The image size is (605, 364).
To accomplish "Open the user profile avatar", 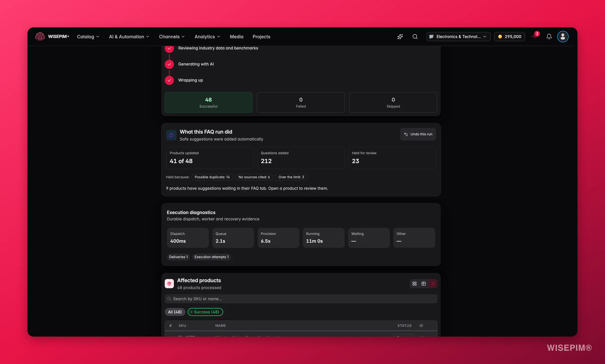I will [x=563, y=37].
